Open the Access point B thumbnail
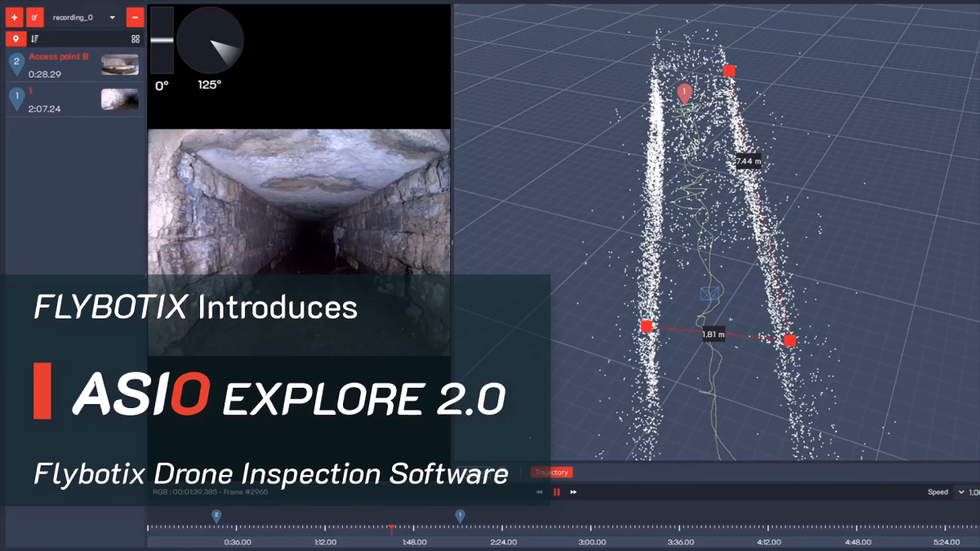Viewport: 980px width, 551px height. click(x=119, y=65)
